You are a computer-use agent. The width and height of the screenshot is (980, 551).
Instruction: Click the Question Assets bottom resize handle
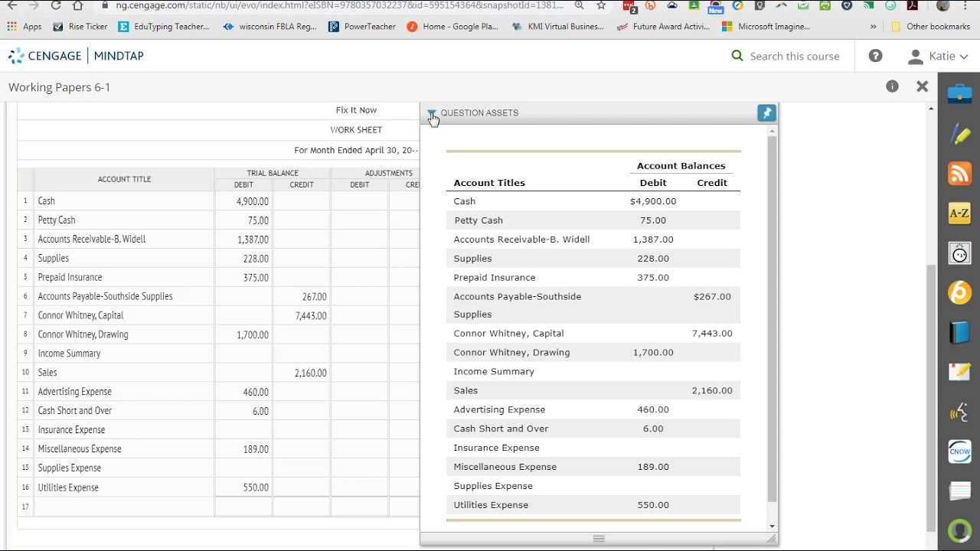click(x=599, y=539)
